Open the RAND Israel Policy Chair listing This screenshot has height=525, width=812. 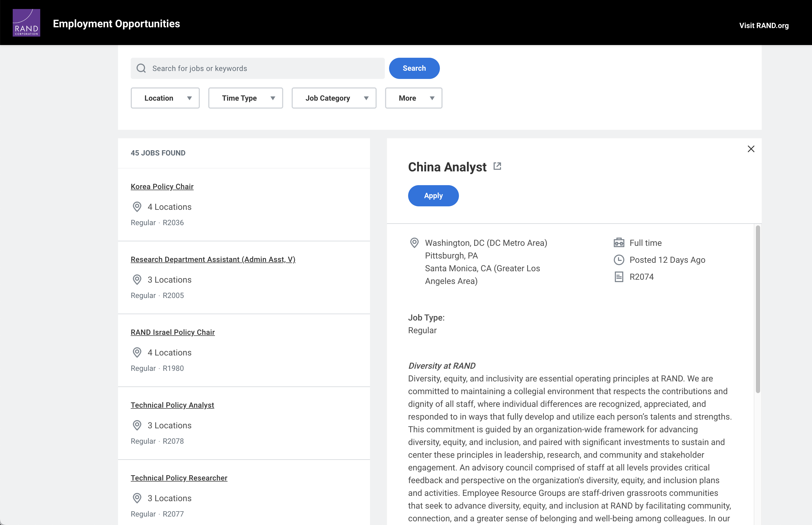coord(173,332)
